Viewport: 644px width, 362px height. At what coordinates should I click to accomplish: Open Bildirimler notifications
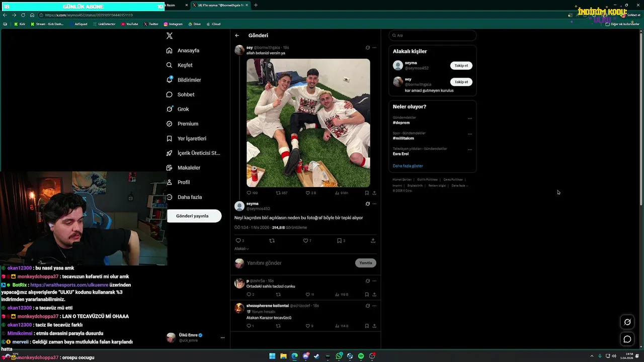tap(184, 80)
